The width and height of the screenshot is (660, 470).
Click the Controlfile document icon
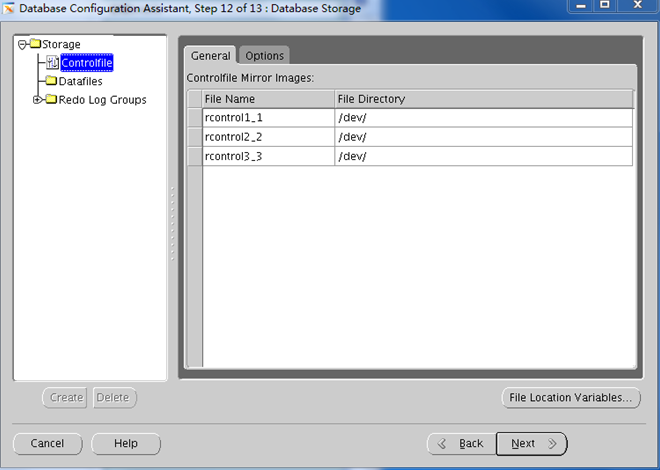tap(52, 63)
